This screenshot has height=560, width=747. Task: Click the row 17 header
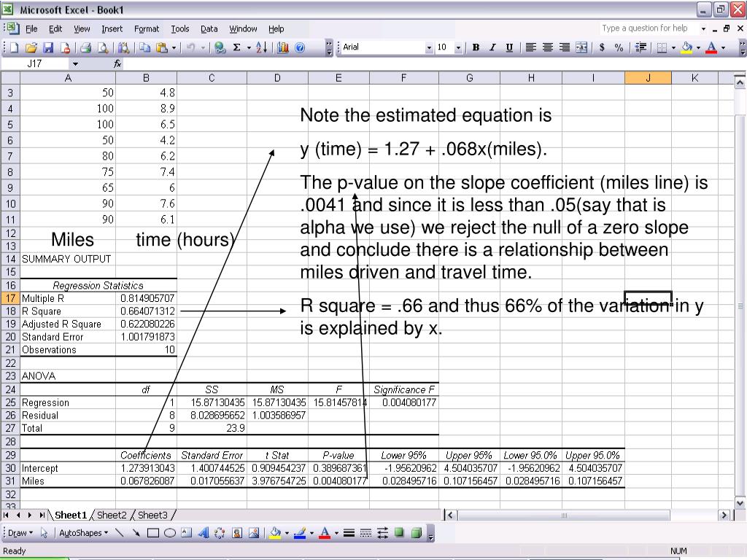(x=10, y=298)
